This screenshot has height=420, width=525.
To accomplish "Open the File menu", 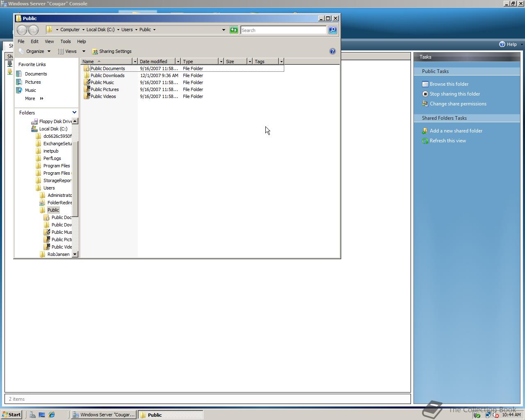I will [21, 41].
